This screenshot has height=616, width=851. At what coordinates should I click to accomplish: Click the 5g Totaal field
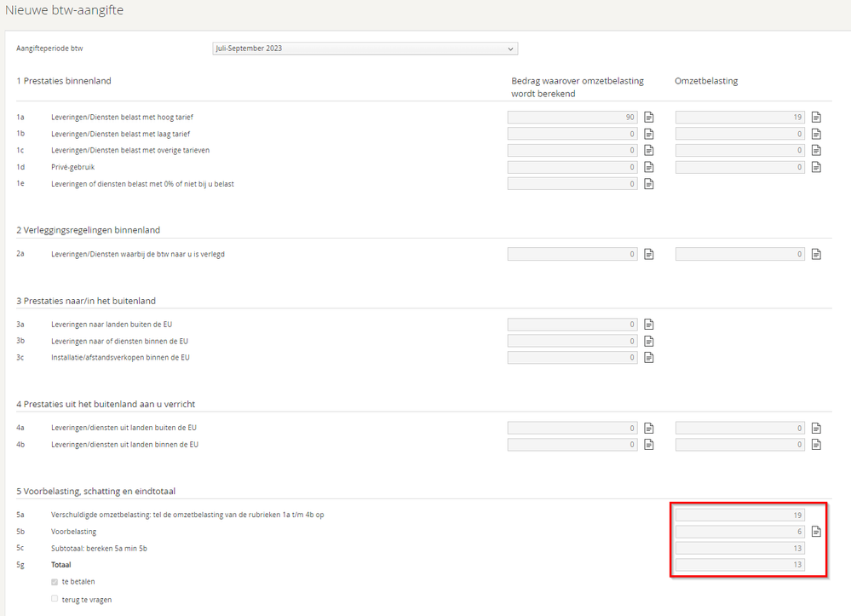[740, 564]
